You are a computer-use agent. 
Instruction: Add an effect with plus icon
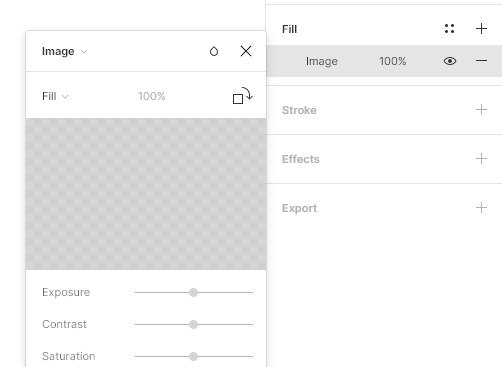click(481, 159)
